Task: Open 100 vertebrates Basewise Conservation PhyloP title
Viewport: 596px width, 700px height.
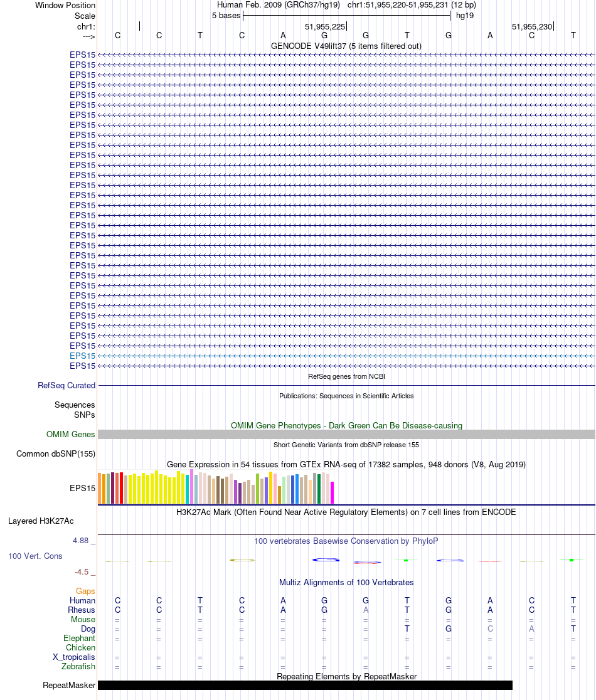Action: (x=346, y=541)
